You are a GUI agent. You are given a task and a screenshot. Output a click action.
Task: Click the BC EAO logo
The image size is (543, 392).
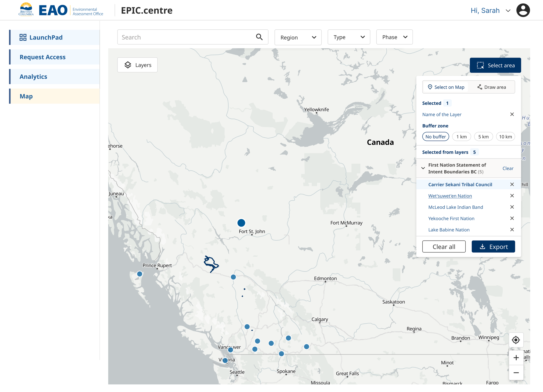pos(61,10)
